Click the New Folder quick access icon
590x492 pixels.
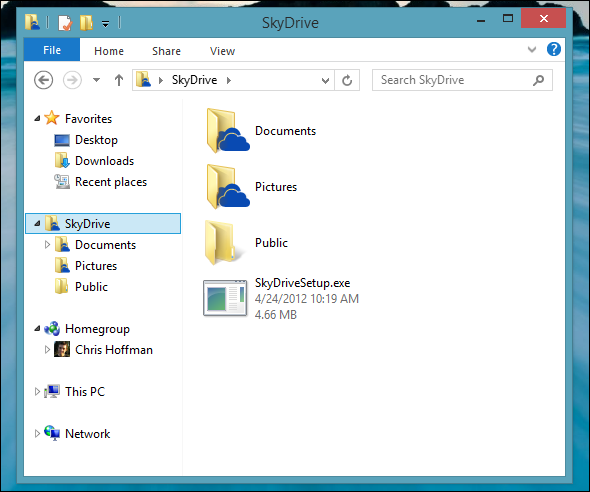86,23
